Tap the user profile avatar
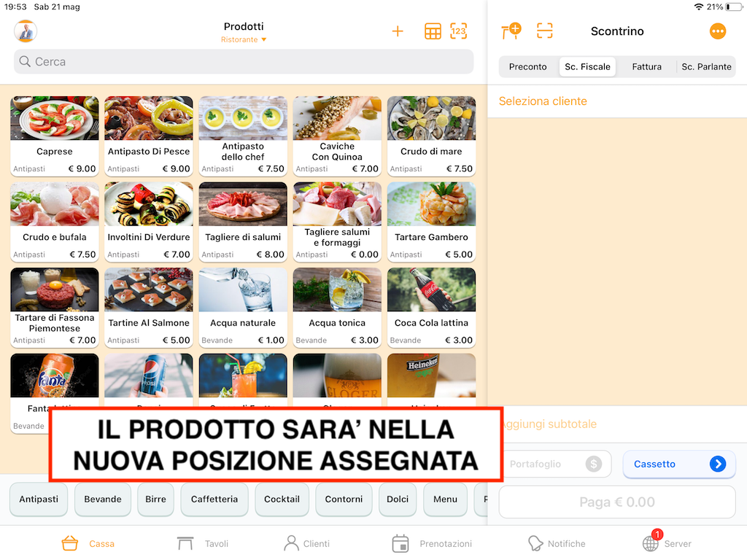Viewport: 747px width, 560px height. coord(26,31)
